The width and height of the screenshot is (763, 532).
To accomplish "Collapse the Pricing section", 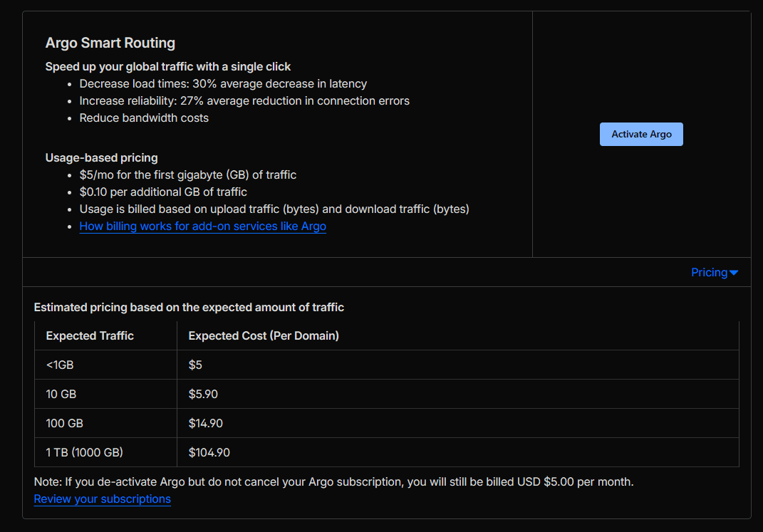I will click(709, 273).
